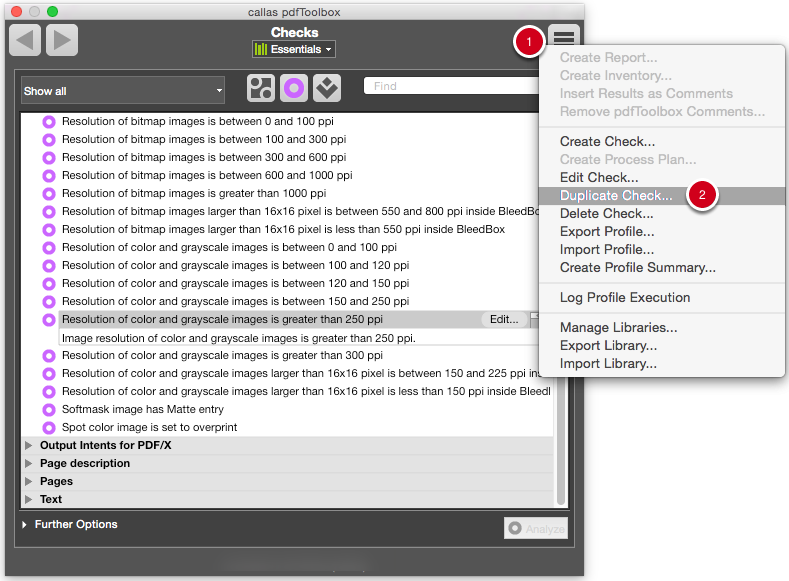This screenshot has width=789, height=581.
Task: Select 'Softmask image has Matte entry' check
Action: click(143, 409)
